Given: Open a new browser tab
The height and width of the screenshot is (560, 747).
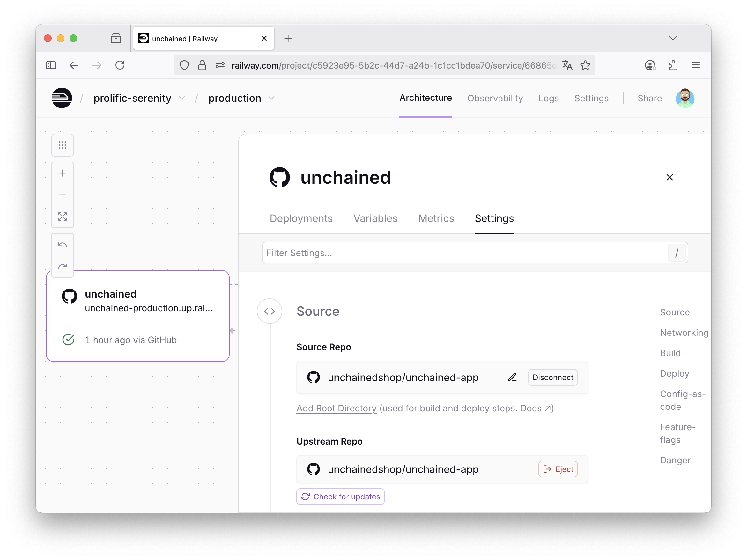Looking at the screenshot, I should (288, 39).
